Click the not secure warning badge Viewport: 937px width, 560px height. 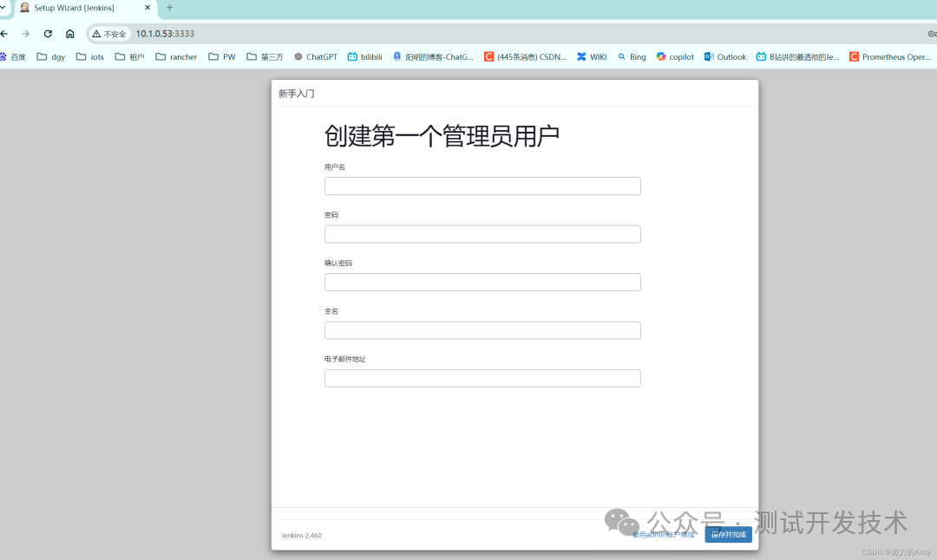(109, 34)
